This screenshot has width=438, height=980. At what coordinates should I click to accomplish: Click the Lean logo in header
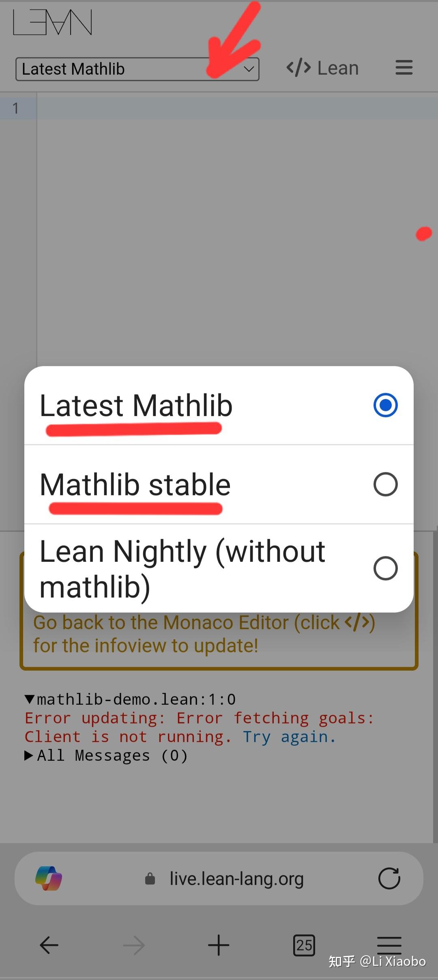[53, 22]
